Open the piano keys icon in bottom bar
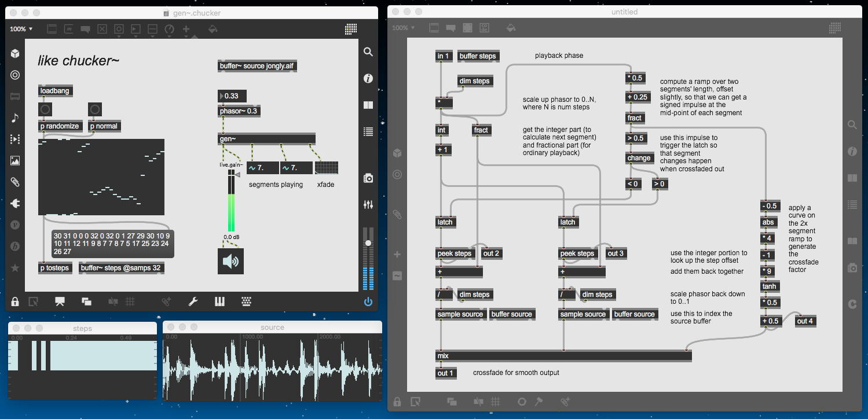The image size is (868, 419). coord(220,302)
